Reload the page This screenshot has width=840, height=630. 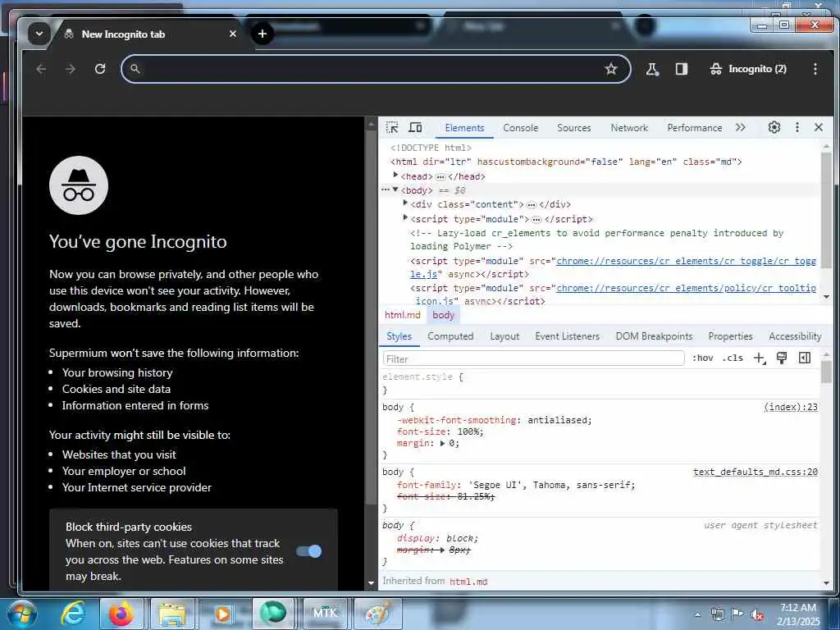[100, 69]
